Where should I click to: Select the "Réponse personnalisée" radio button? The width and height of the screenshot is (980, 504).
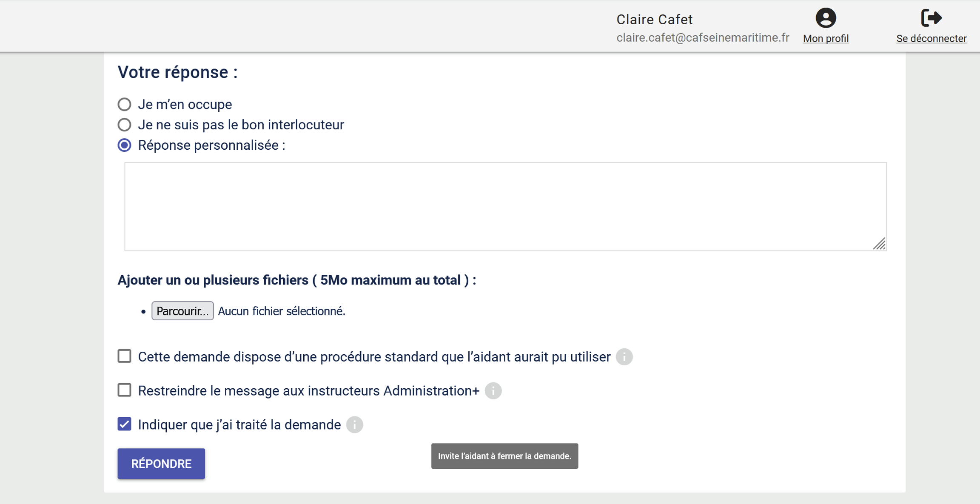pyautogui.click(x=124, y=145)
